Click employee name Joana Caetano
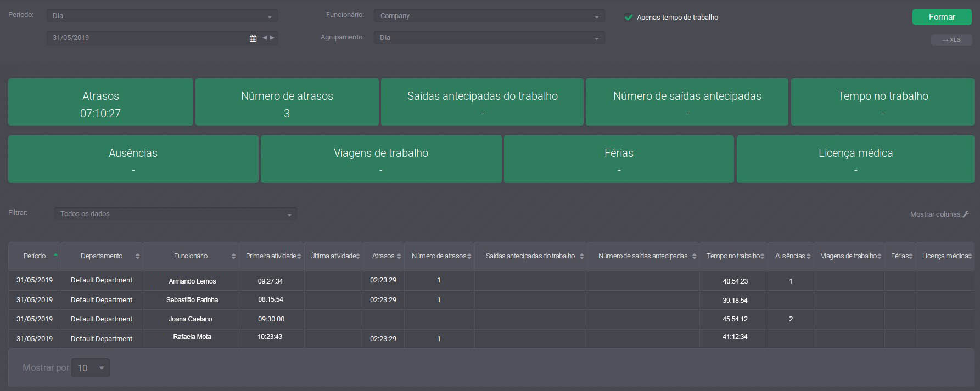The height and width of the screenshot is (391, 980). pyautogui.click(x=191, y=319)
